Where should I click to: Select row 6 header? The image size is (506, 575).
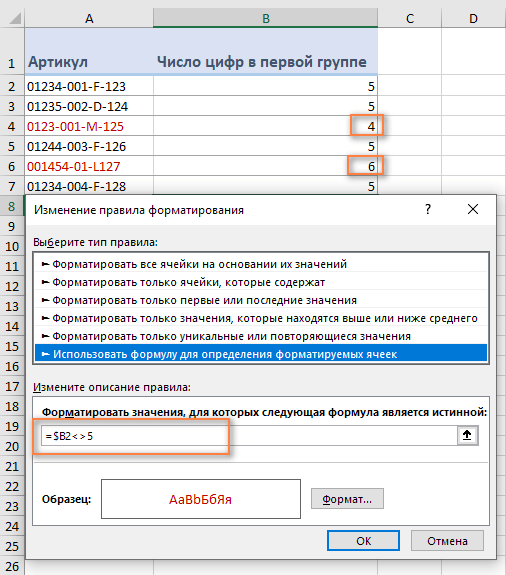tap(12, 166)
